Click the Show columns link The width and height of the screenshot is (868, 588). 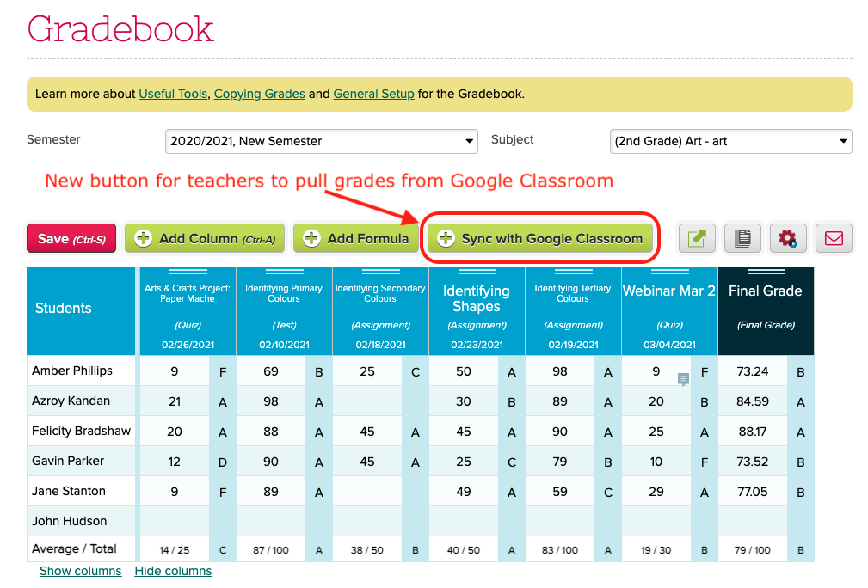pos(80,571)
